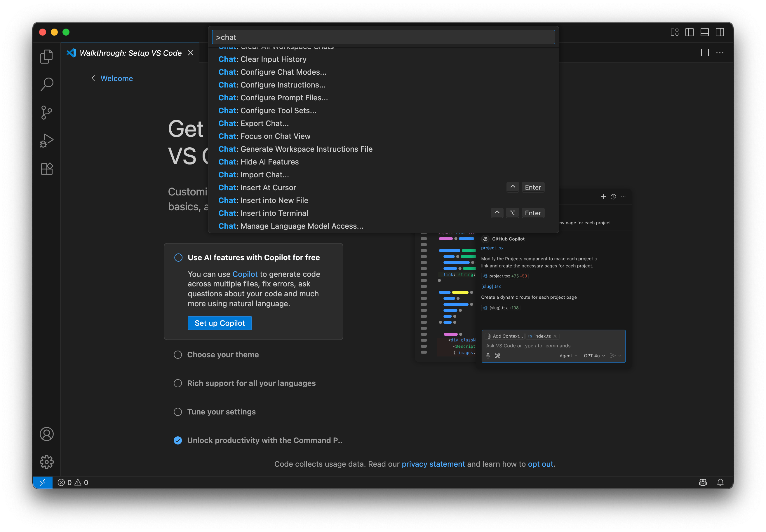This screenshot has height=532, width=766.
Task: Open the Explorer view in activity bar
Action: [46, 56]
